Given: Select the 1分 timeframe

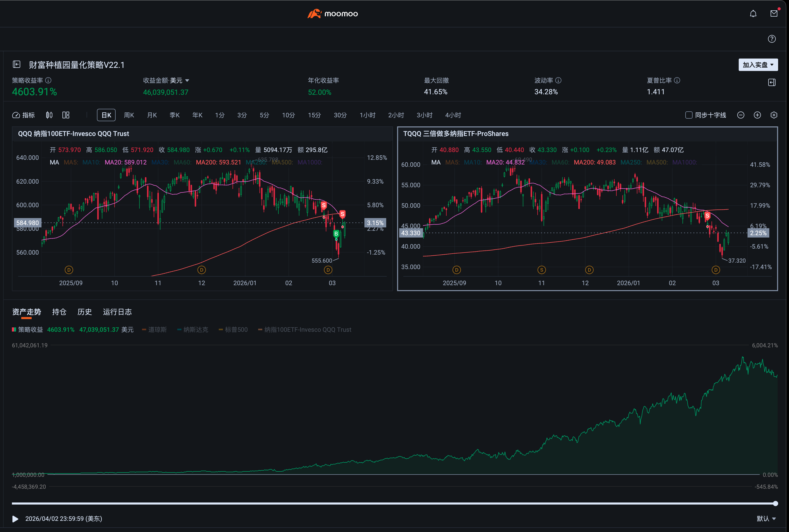Looking at the screenshot, I should pyautogui.click(x=220, y=115).
